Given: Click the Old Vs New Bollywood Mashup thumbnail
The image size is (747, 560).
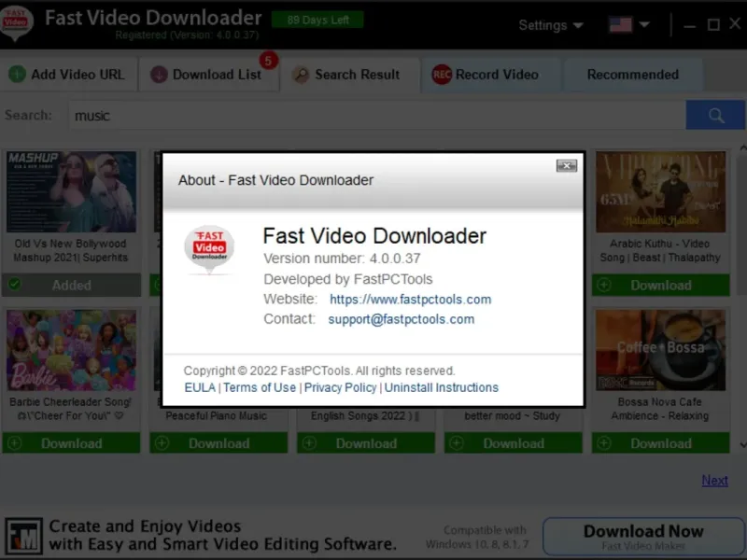Looking at the screenshot, I should pyautogui.click(x=72, y=192).
